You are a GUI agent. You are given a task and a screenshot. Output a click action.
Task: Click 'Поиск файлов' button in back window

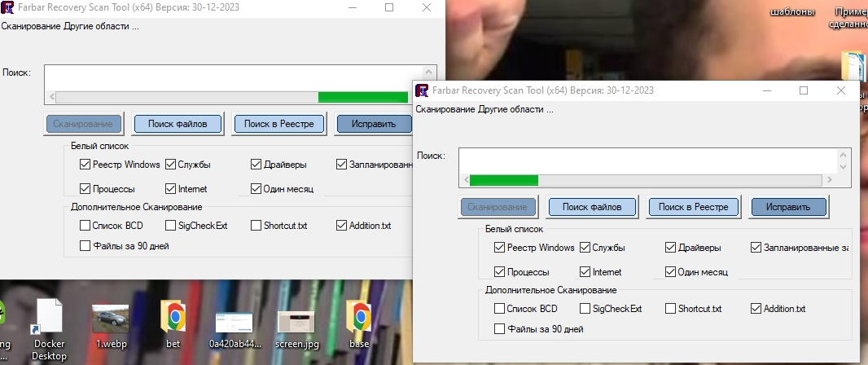[178, 124]
